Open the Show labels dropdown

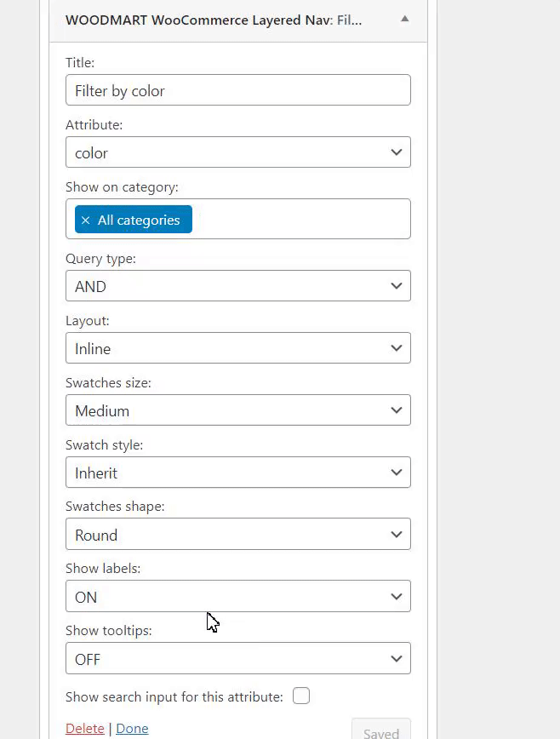(237, 597)
